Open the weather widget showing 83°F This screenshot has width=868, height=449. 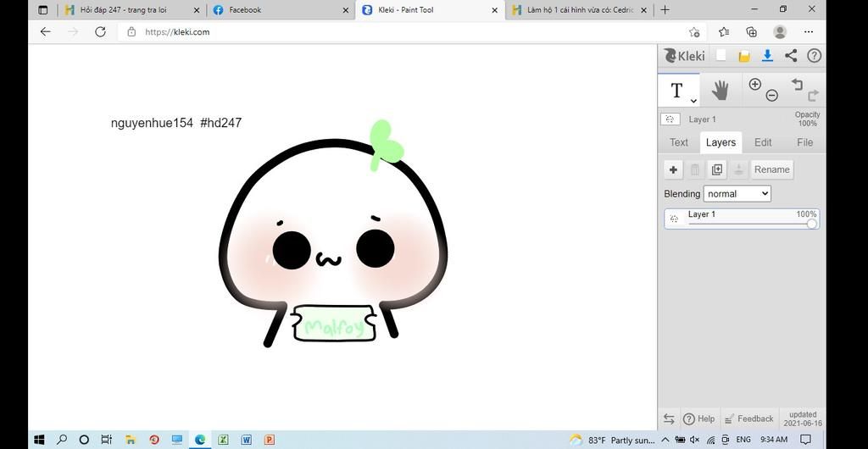pyautogui.click(x=612, y=441)
